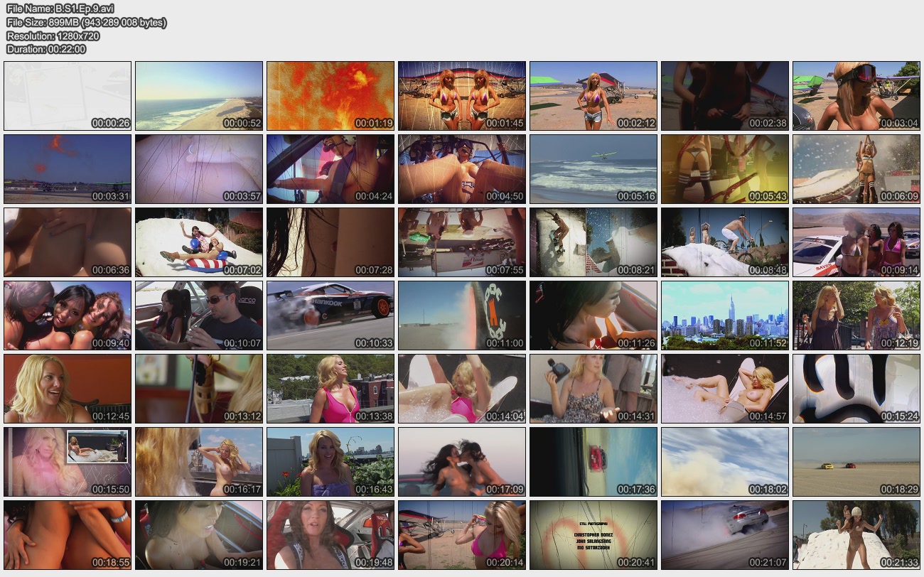
Task: Click the red car frame at 00:17:36
Action: coord(593,462)
